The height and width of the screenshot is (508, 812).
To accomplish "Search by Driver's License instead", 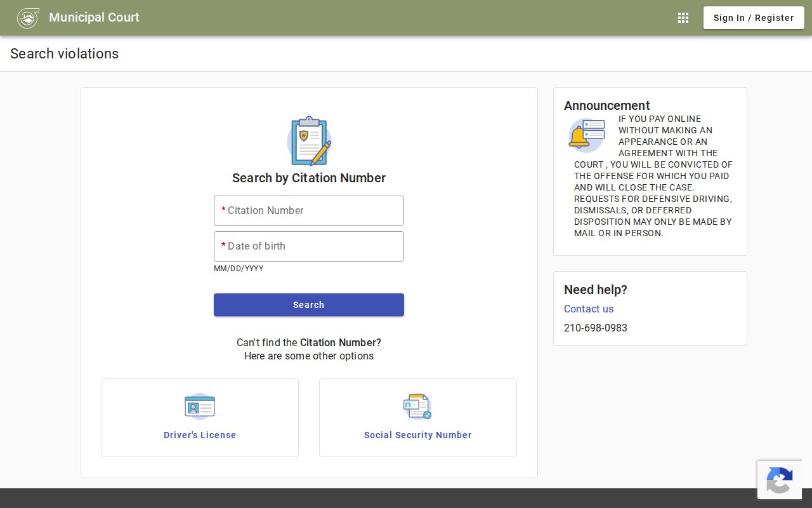I will click(200, 418).
